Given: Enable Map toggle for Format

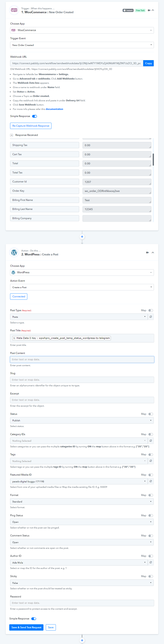Looking at the screenshot, I should point(151,495).
